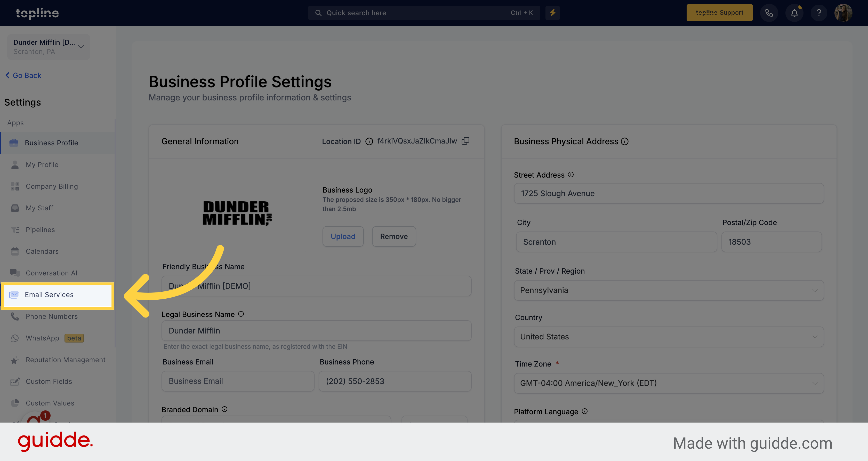This screenshot has width=868, height=461.
Task: Click the Business Physical Address info icon
Action: 625,141
